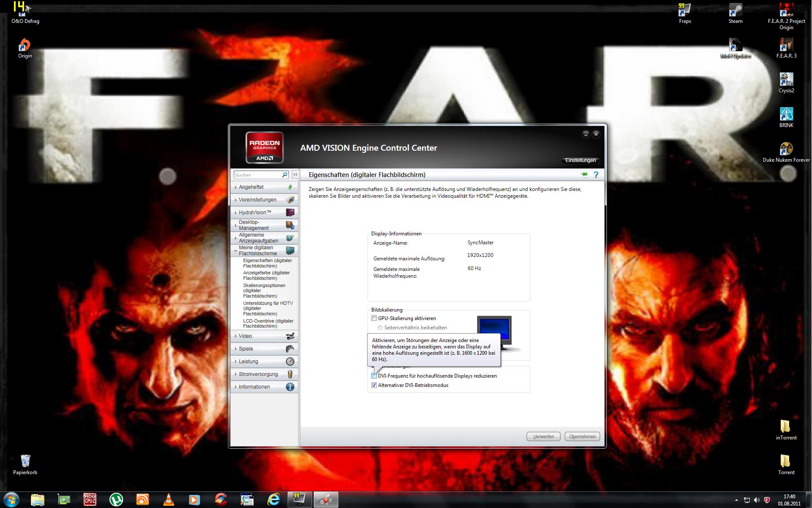
Task: Collapse Meine digitalen Flachbildschirme section
Action: [257, 251]
